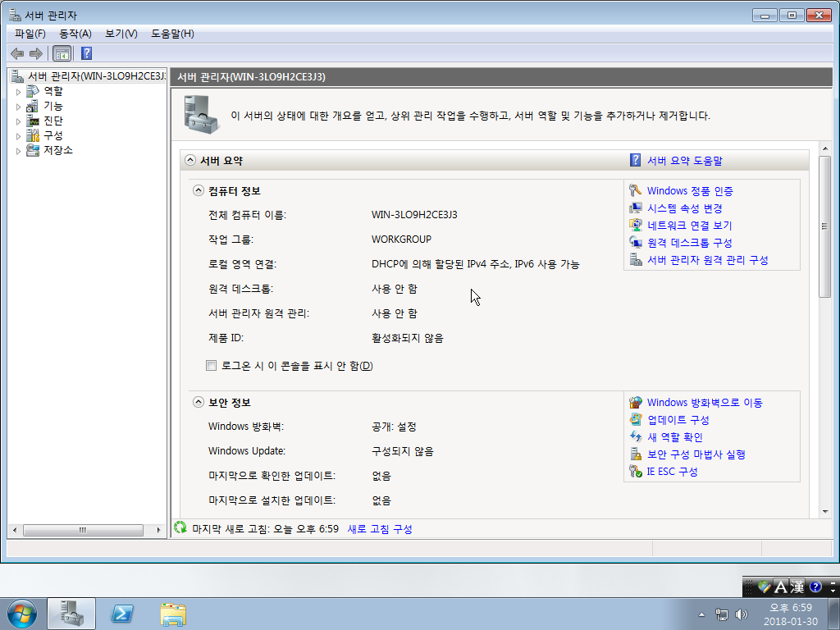
Task: Click the computer name value WIN-3LO9H2CE3J3
Action: tap(414, 215)
